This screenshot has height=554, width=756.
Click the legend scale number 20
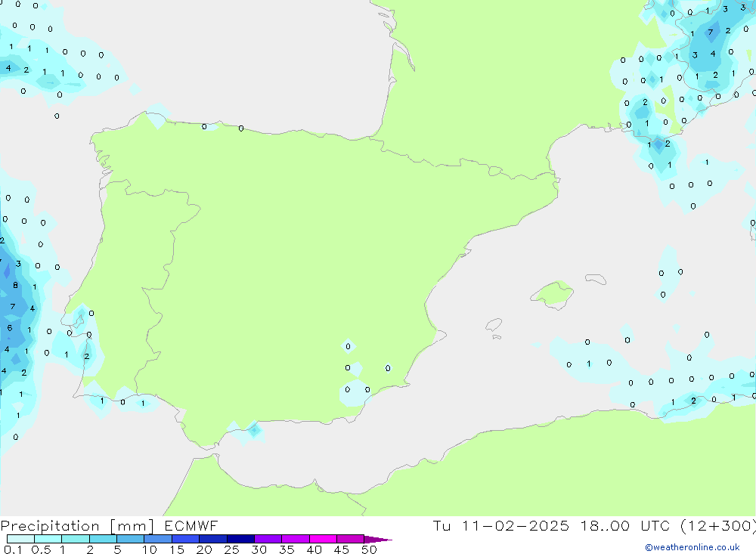203,549
